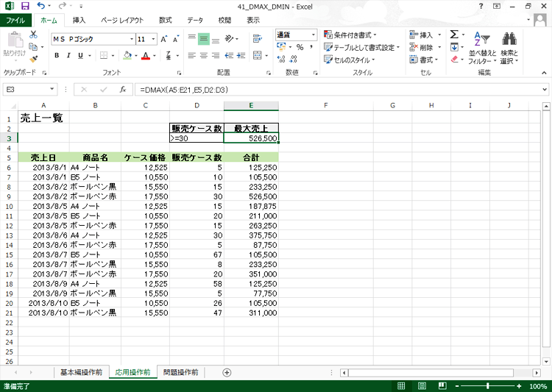Switch to ページレイアウト tab
The height and width of the screenshot is (392, 552).
pos(122,21)
